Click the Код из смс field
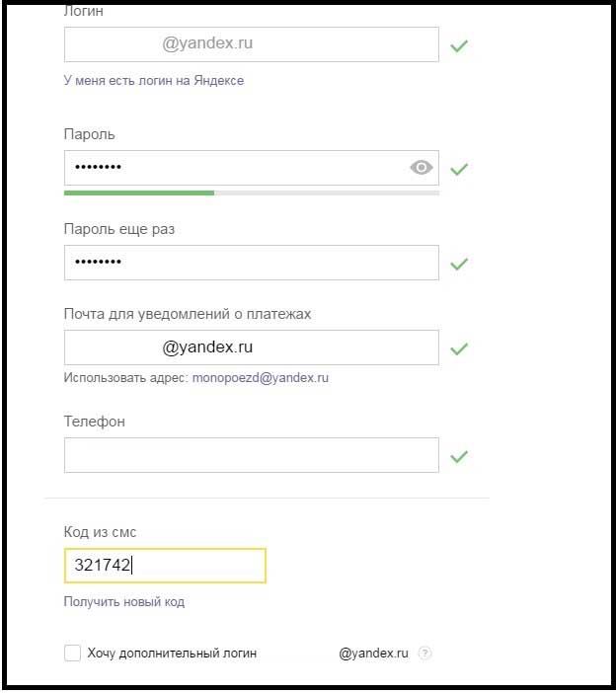Viewport: 616px width, 693px height. coord(165,566)
